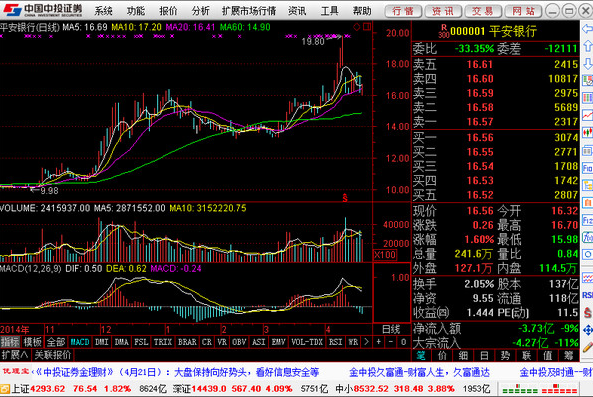Open the 中投证券金理财 news ticker link

coord(178,372)
